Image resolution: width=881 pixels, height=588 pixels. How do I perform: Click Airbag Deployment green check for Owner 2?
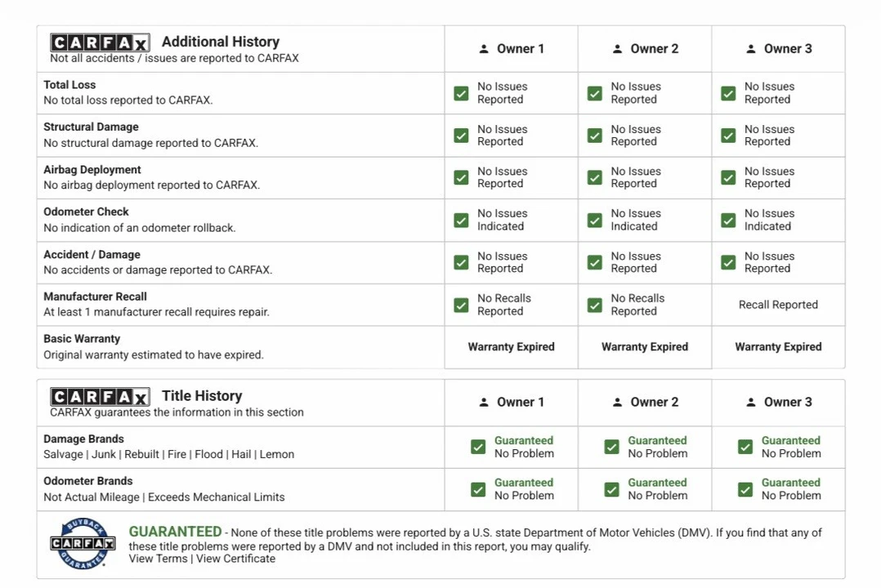[x=595, y=177]
